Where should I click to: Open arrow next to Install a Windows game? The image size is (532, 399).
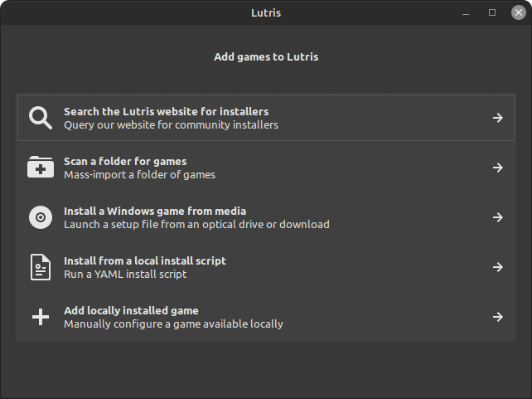[498, 217]
